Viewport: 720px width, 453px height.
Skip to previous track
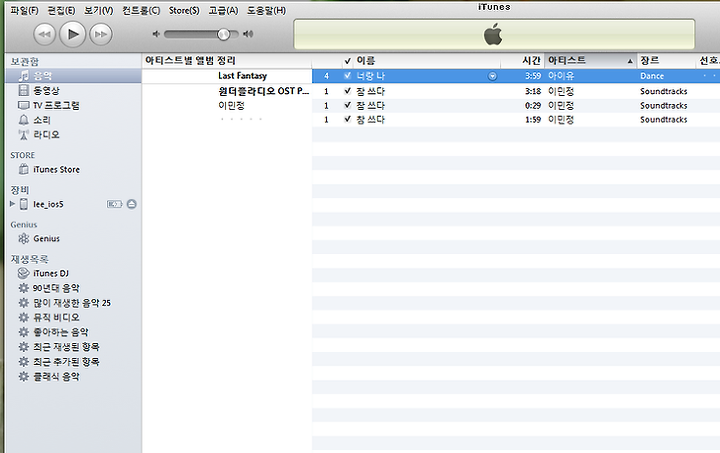point(45,34)
